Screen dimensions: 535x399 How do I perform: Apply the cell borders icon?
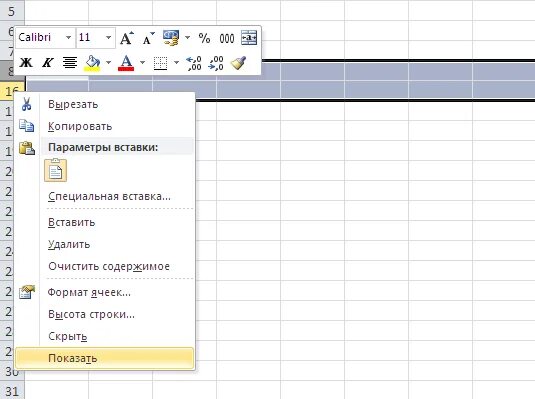[160, 63]
